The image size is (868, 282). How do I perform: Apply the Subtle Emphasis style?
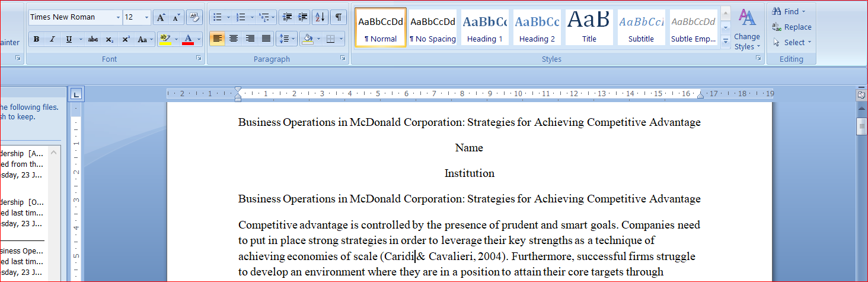(693, 27)
